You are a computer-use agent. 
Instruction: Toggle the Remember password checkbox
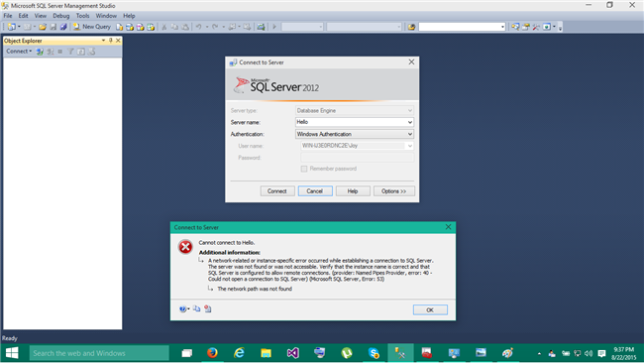tap(304, 169)
